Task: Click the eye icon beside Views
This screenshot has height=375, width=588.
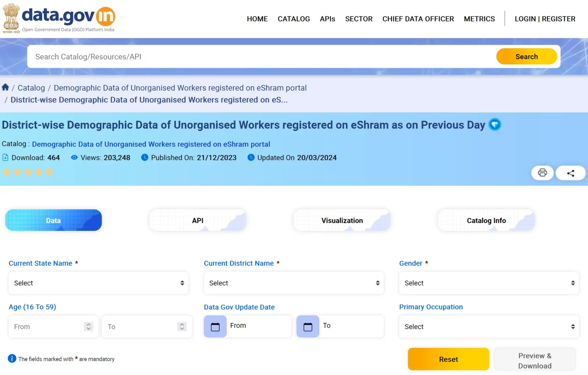Action: click(x=74, y=157)
